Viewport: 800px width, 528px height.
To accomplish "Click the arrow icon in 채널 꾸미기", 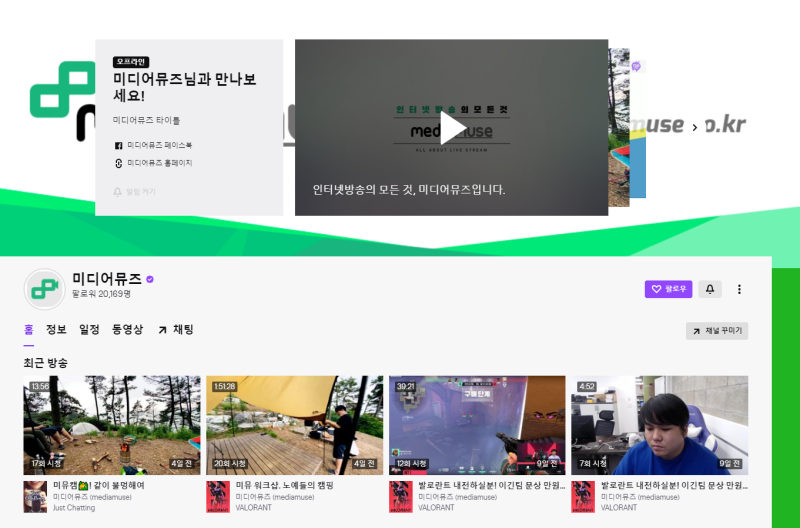I will click(696, 331).
